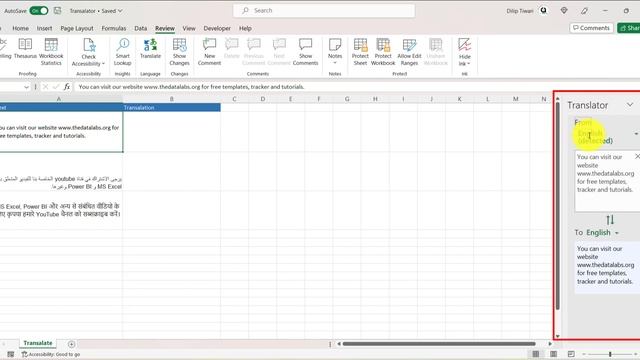Screen dimensions: 640x360
Task: Click the Delete comment button
Action: (x=231, y=49)
